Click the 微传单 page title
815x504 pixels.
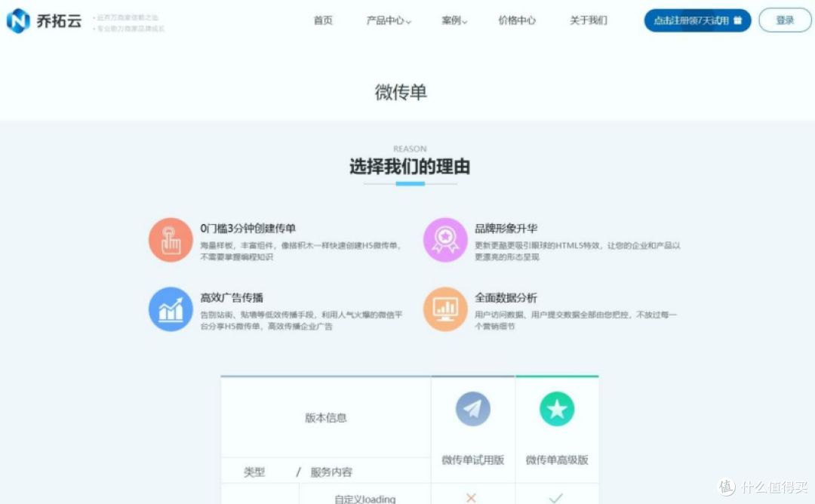click(x=401, y=92)
